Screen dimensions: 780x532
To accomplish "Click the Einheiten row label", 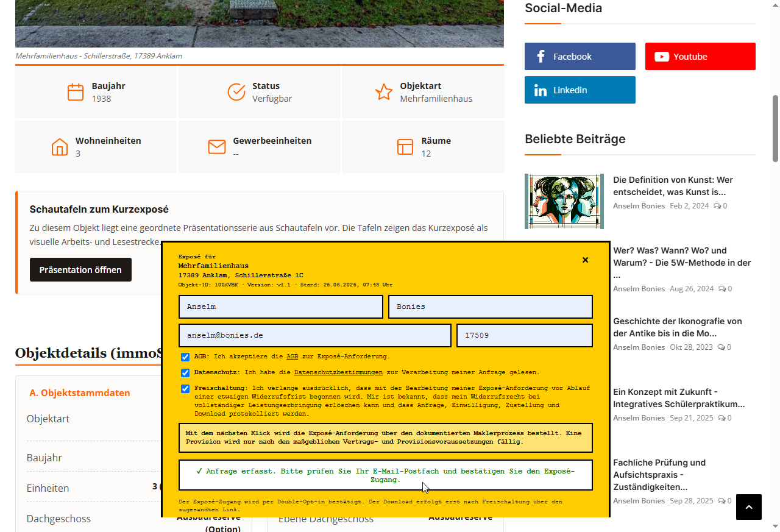I will [48, 488].
